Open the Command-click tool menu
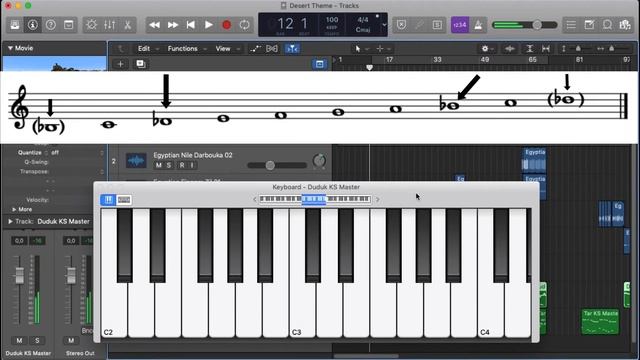Screen dimensions: 640x360 click(x=383, y=49)
